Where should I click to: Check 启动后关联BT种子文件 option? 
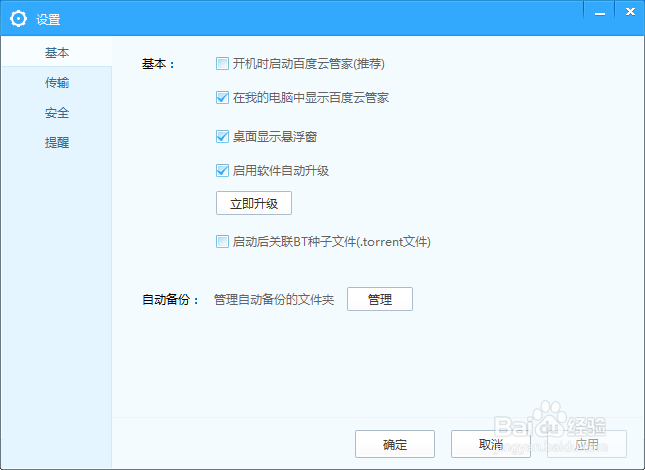click(x=223, y=241)
